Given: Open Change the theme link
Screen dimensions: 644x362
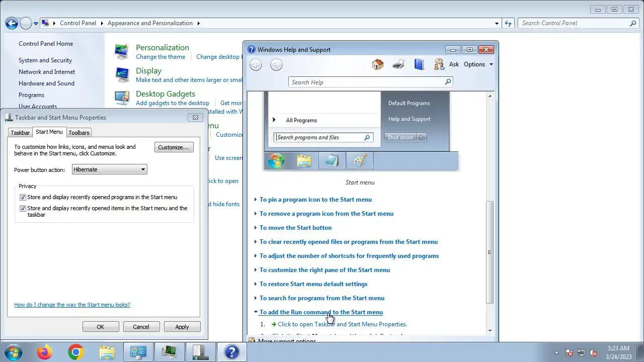Looking at the screenshot, I should pos(160,57).
